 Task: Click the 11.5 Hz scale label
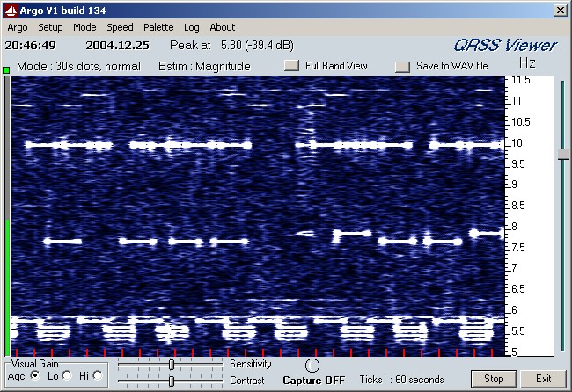(x=521, y=80)
